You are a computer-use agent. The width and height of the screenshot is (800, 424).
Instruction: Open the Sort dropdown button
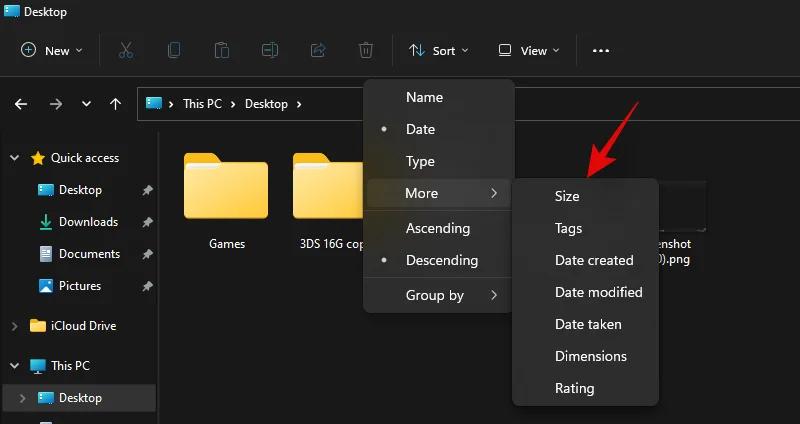click(x=439, y=51)
